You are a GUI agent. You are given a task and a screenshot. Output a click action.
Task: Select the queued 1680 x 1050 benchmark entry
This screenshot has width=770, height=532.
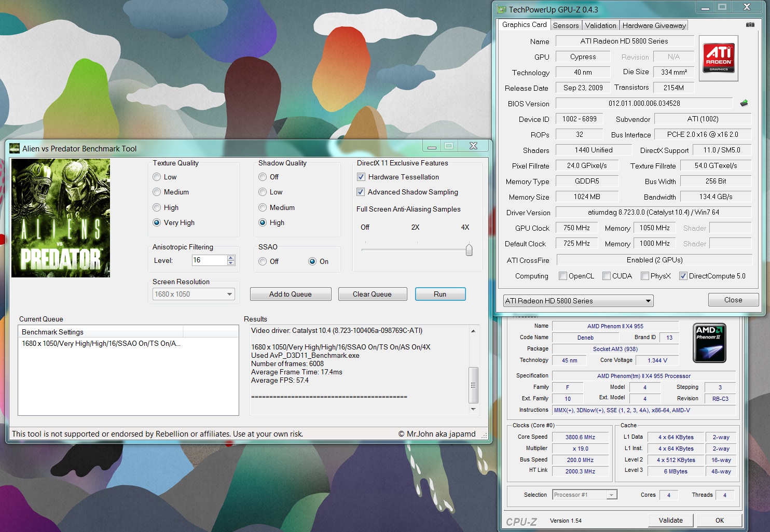(101, 343)
